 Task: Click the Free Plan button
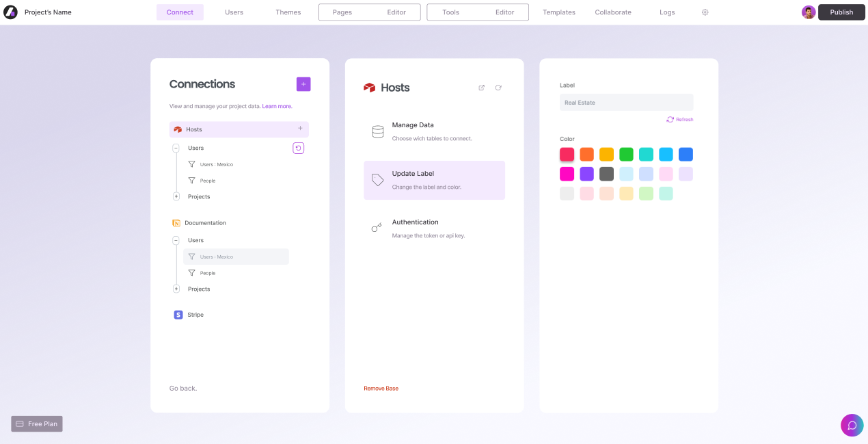pyautogui.click(x=37, y=424)
